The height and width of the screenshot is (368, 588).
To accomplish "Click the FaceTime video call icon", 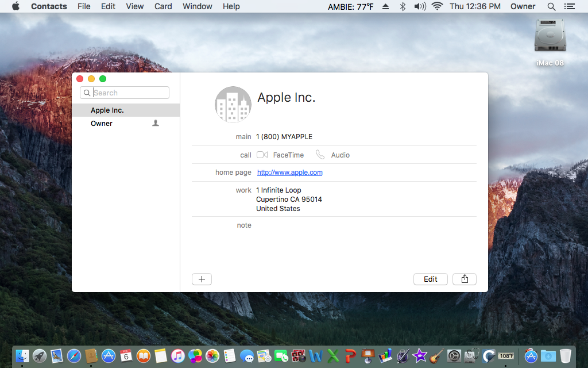I will (x=262, y=155).
